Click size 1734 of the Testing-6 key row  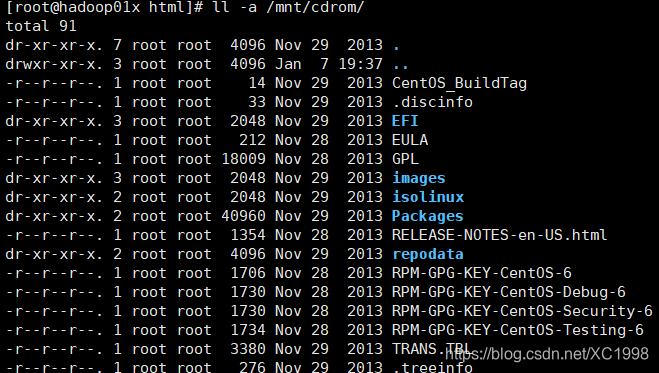[x=248, y=330]
